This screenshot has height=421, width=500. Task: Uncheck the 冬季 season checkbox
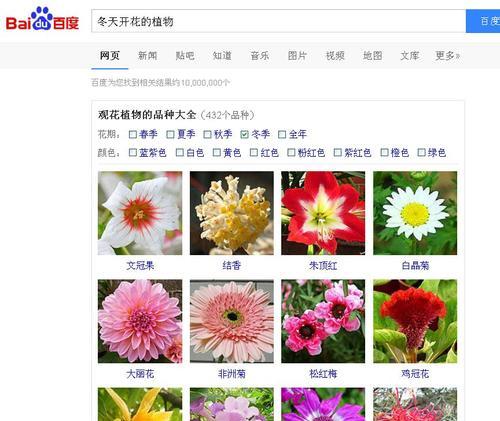(245, 134)
